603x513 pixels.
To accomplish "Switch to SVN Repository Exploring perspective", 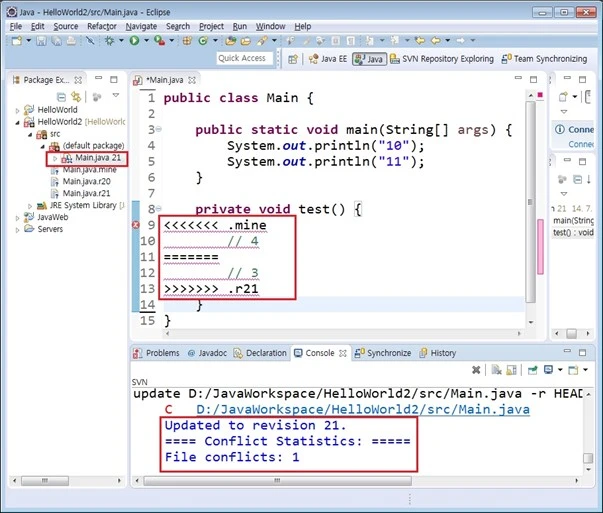I will point(442,59).
